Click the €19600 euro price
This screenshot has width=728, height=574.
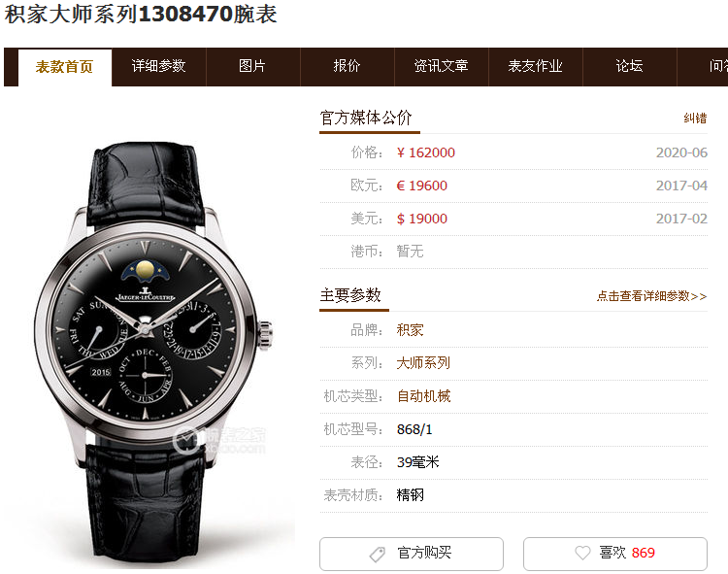pos(422,186)
